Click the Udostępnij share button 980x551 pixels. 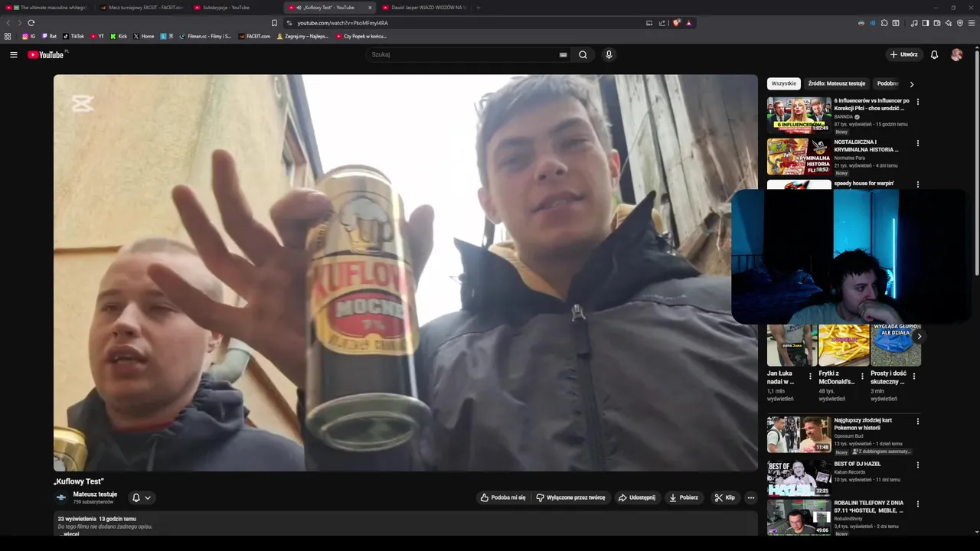point(637,497)
